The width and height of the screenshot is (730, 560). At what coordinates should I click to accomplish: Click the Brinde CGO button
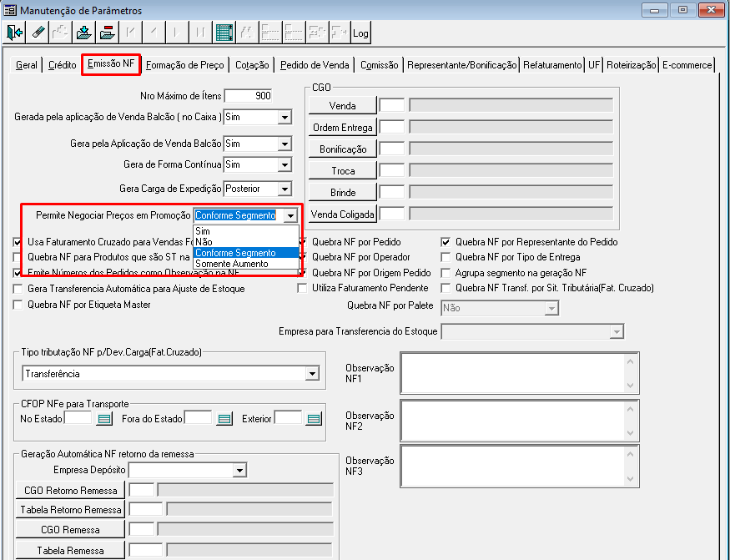[343, 193]
